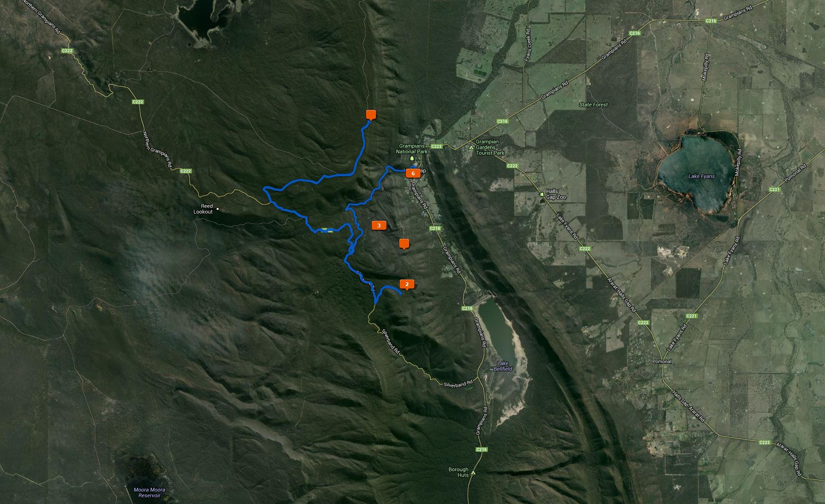
Task: Select the blank orange marker between 3 and 2
Action: [404, 244]
